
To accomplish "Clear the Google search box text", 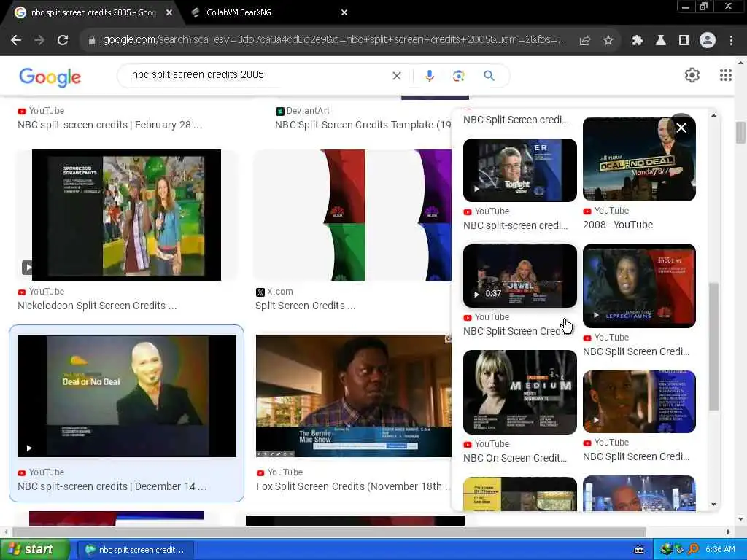I will point(396,76).
